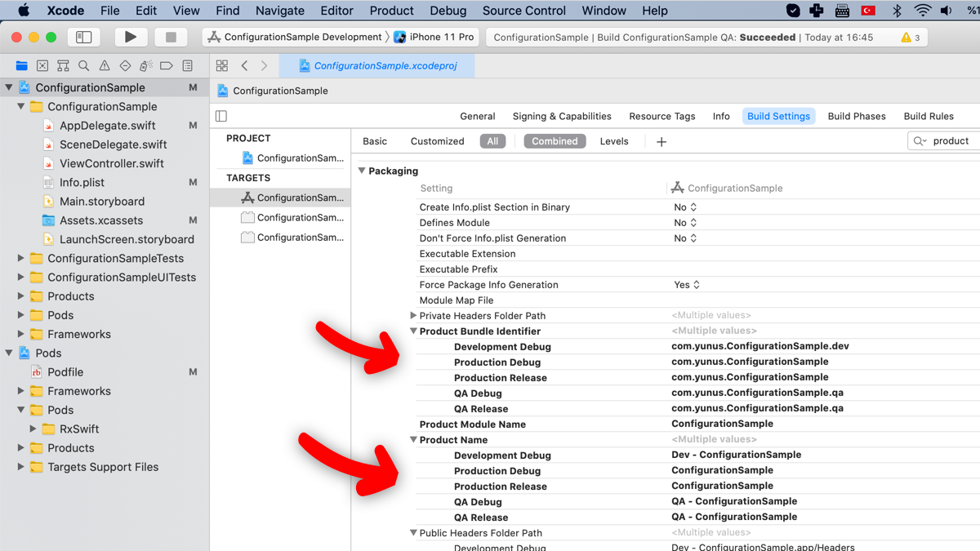Click the yellow warning count badge
Image resolution: width=980 pixels, height=551 pixels.
coord(910,38)
